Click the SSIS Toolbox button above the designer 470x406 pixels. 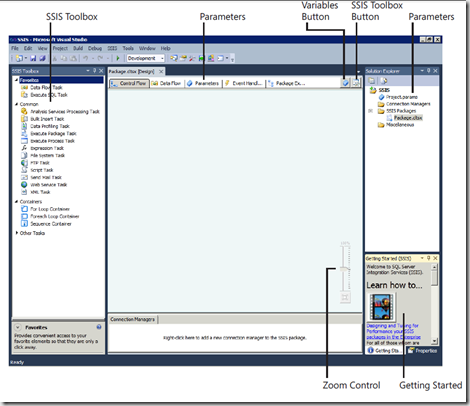(x=356, y=83)
